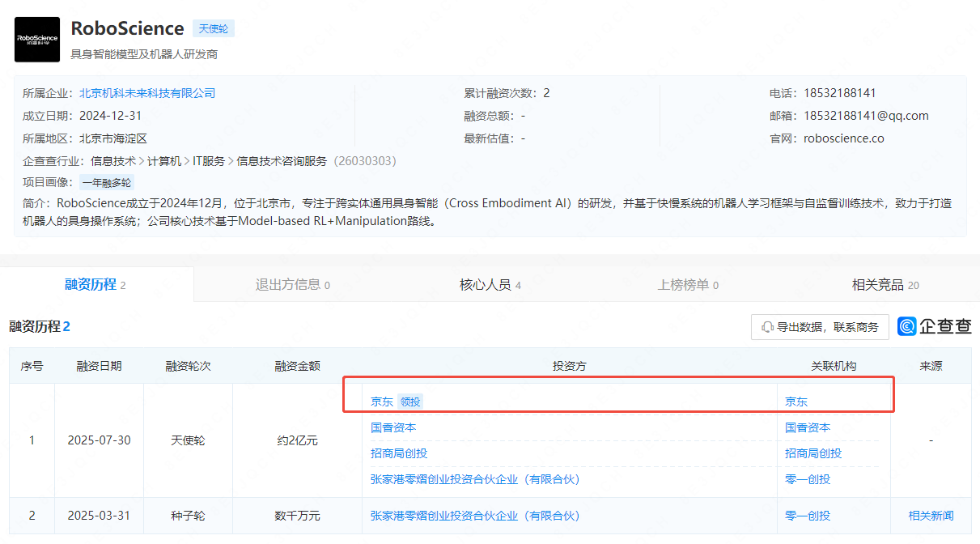The image size is (980, 544).
Task: Click the 来源 column header
Action: click(931, 366)
